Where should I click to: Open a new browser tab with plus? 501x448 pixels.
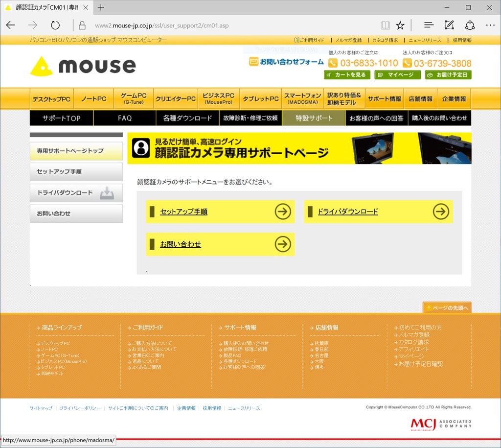pos(101,7)
